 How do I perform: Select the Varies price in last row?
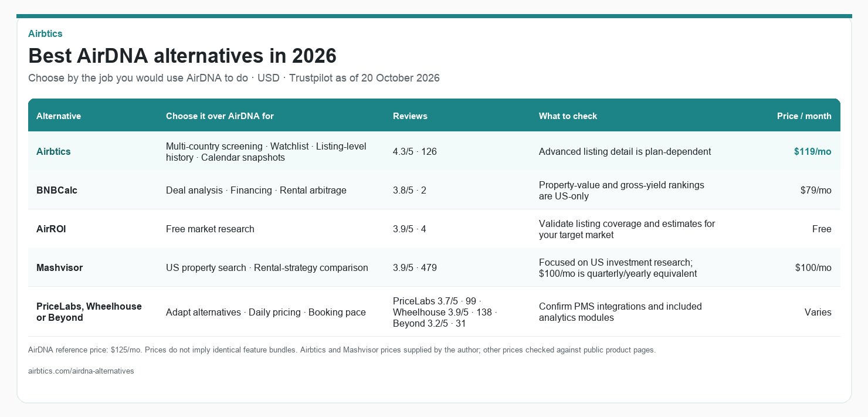[818, 312]
